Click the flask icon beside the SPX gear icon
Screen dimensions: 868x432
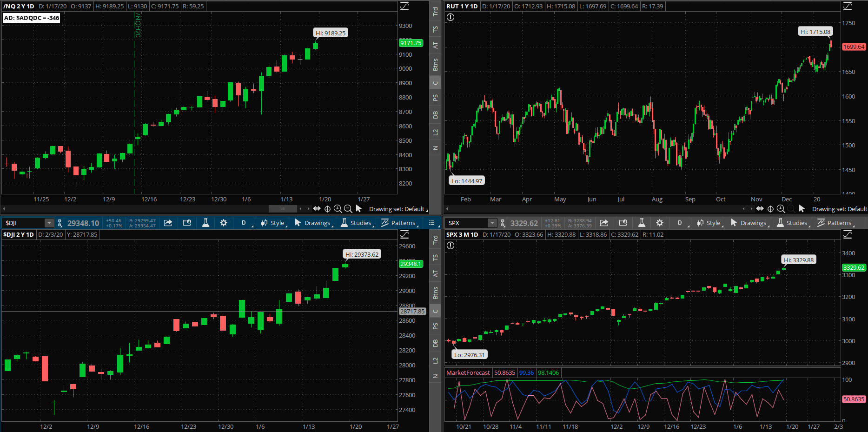[x=641, y=223]
